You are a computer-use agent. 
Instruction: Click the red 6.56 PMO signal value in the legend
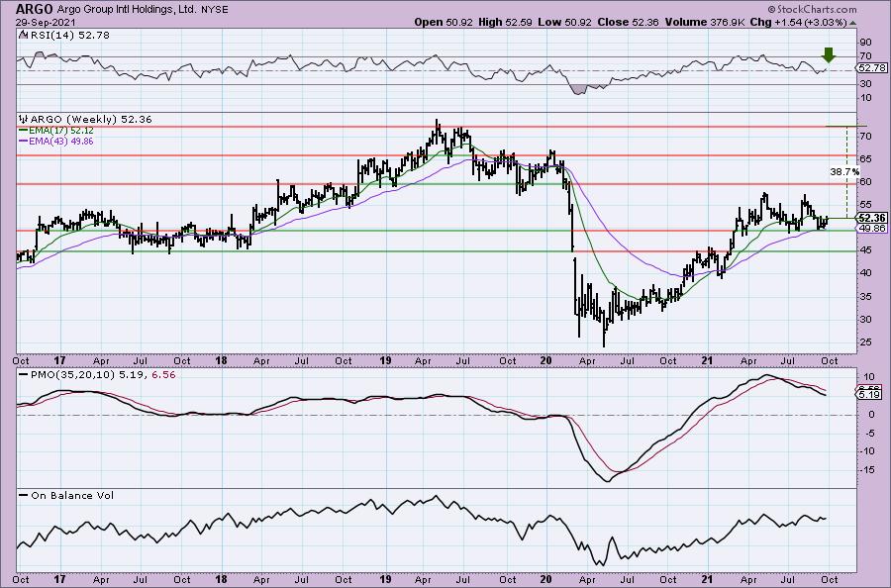pos(164,375)
